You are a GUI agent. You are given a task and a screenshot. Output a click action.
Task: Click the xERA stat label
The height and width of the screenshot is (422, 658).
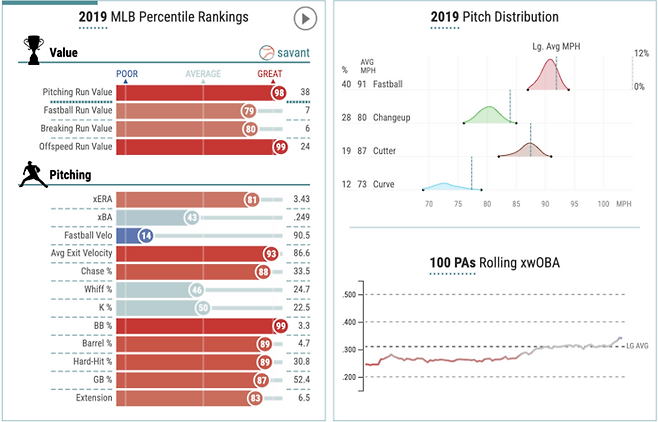pyautogui.click(x=102, y=200)
